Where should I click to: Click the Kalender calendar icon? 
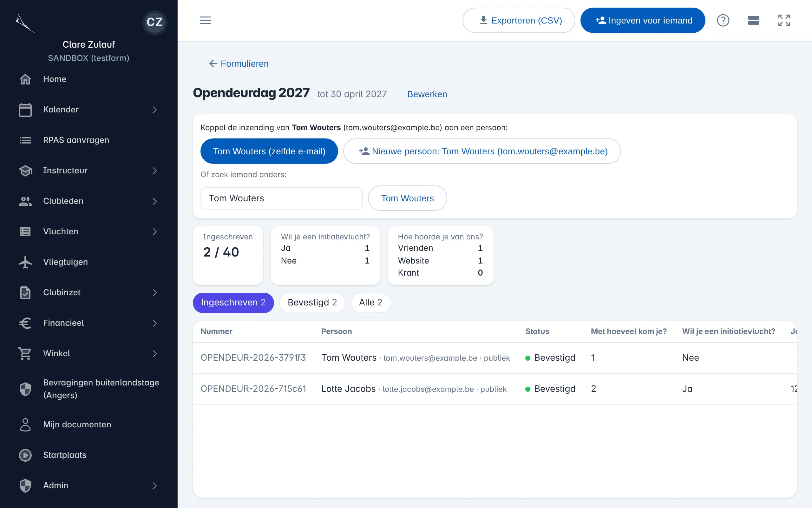coord(25,110)
